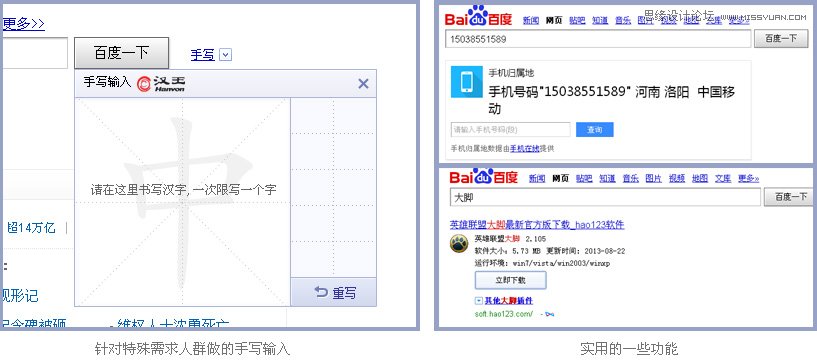The height and width of the screenshot is (361, 817).
Task: Open 更多» in the 大脚 search
Action: tap(749, 178)
